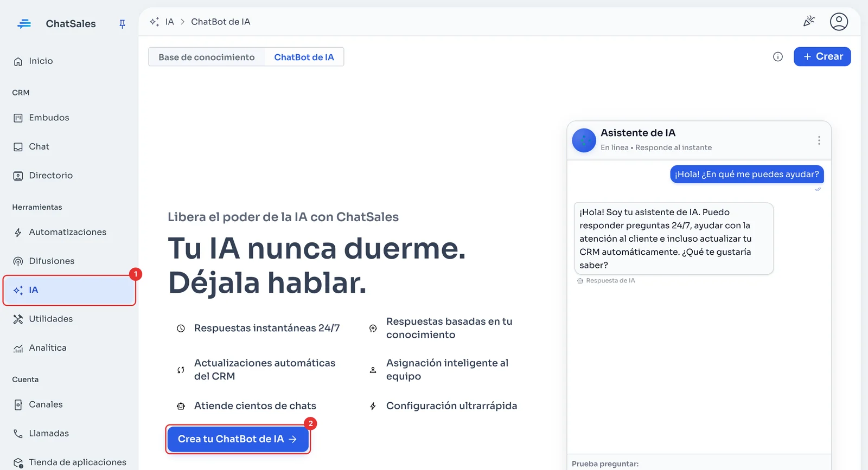The width and height of the screenshot is (868, 470).
Task: Open Tienda de aplicaciones in the sidebar
Action: [69, 462]
